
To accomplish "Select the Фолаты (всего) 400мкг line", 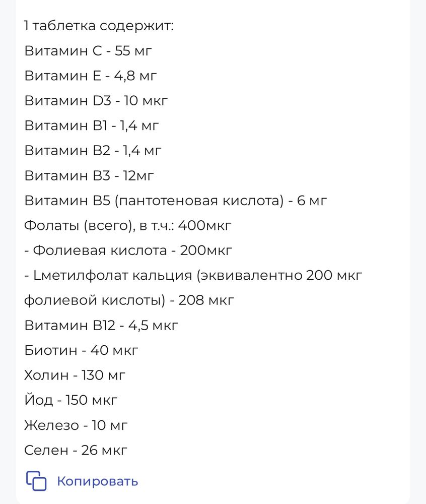I will [127, 225].
